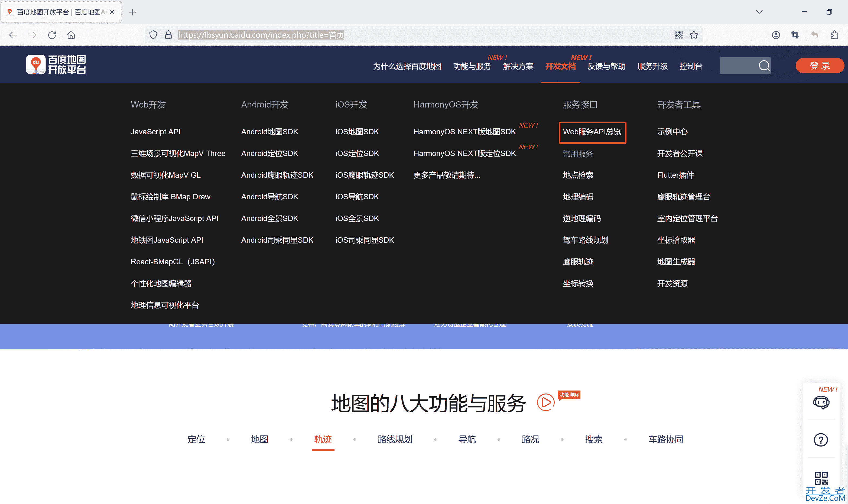Select the 地图 tab

pyautogui.click(x=260, y=440)
